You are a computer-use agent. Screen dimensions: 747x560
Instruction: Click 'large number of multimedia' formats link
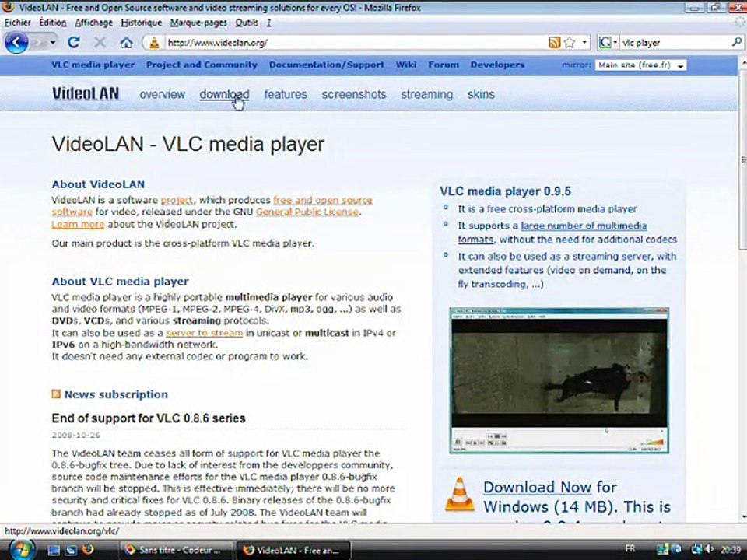(x=584, y=226)
